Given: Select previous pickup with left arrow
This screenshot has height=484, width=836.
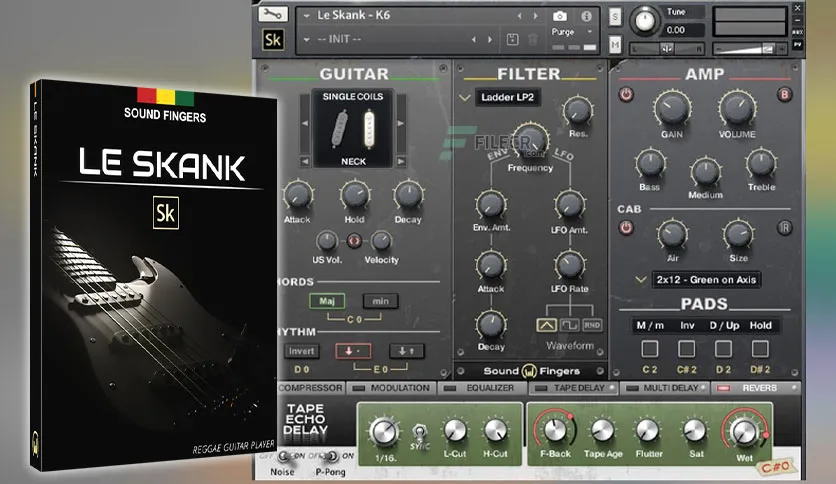Looking at the screenshot, I should [x=305, y=123].
